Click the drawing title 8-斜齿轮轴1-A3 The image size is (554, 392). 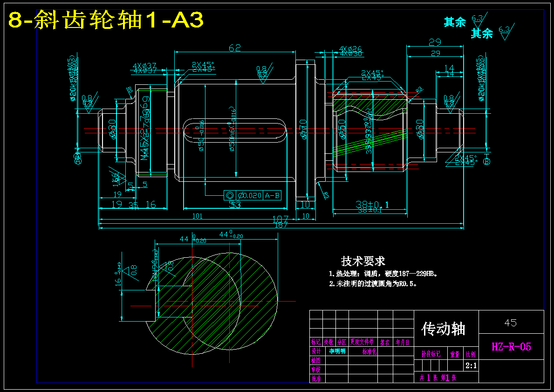(x=106, y=20)
